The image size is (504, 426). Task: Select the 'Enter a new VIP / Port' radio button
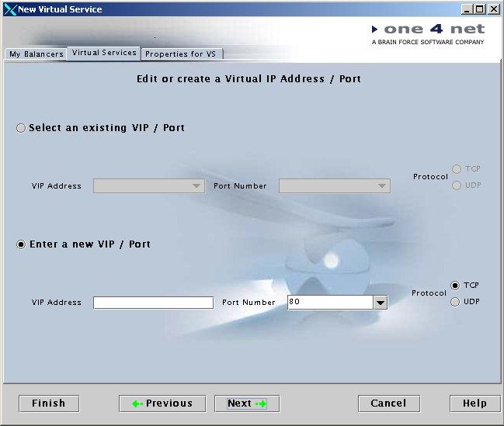tap(21, 244)
